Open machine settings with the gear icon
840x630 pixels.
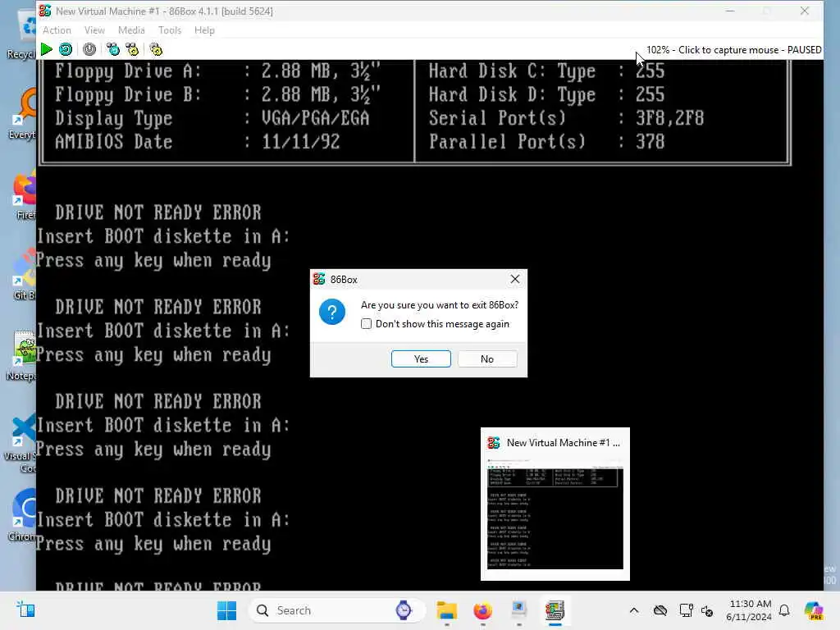156,50
